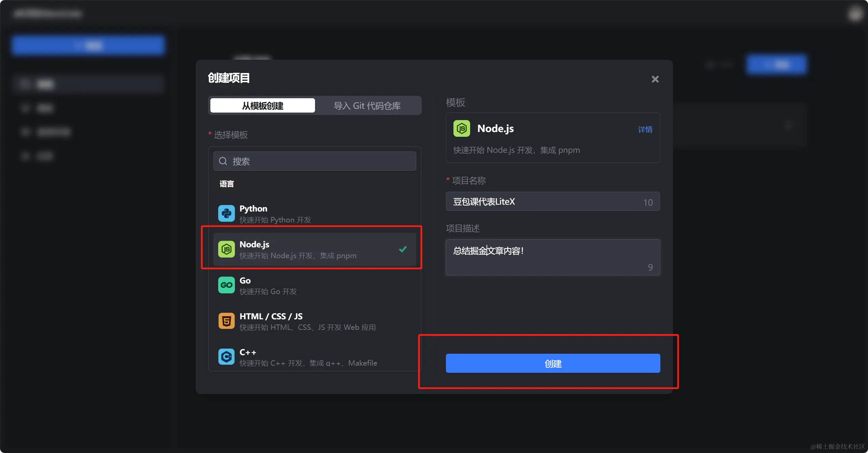868x453 pixels.
Task: Click the Go language icon
Action: tap(226, 285)
